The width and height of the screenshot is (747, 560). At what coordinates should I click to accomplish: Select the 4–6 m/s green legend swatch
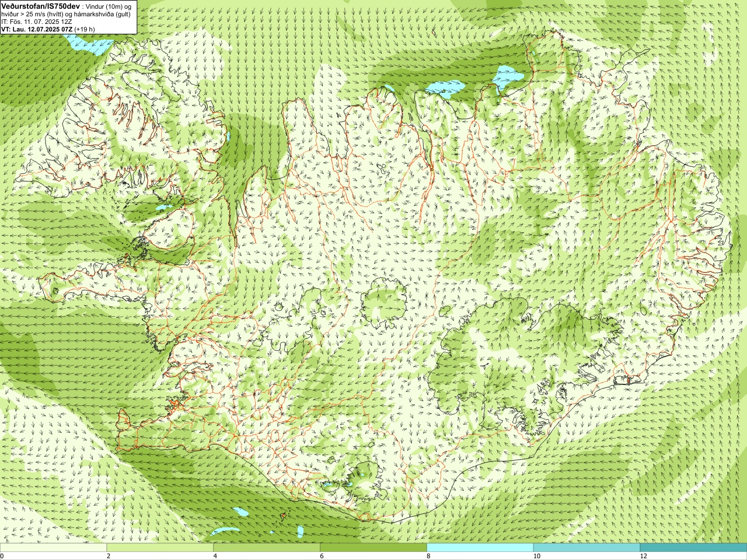coord(267,548)
